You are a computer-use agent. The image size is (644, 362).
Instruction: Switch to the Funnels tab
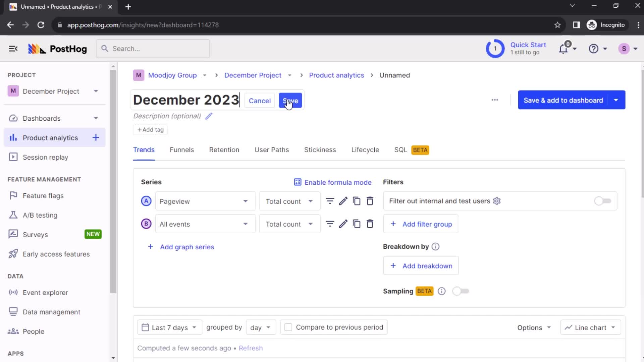click(x=182, y=150)
